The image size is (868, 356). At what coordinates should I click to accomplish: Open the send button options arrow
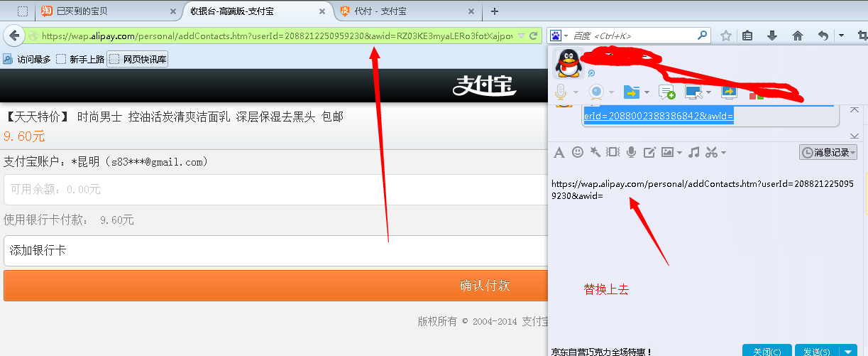849,351
